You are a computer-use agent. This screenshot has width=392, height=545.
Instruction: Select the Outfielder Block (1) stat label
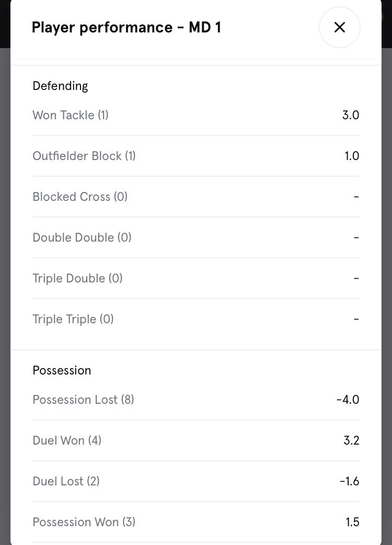coord(84,156)
